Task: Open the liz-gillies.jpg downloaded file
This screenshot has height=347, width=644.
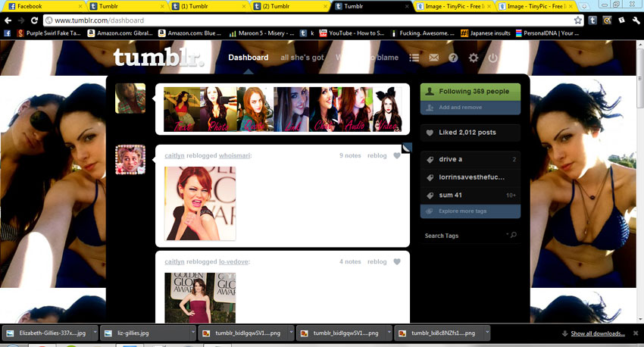Action: (145, 333)
